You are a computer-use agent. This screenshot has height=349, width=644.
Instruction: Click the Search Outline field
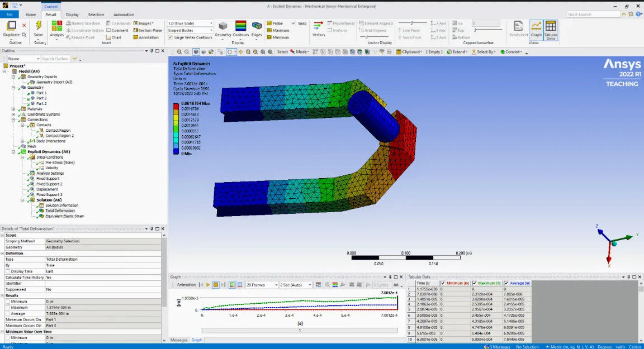coord(55,59)
